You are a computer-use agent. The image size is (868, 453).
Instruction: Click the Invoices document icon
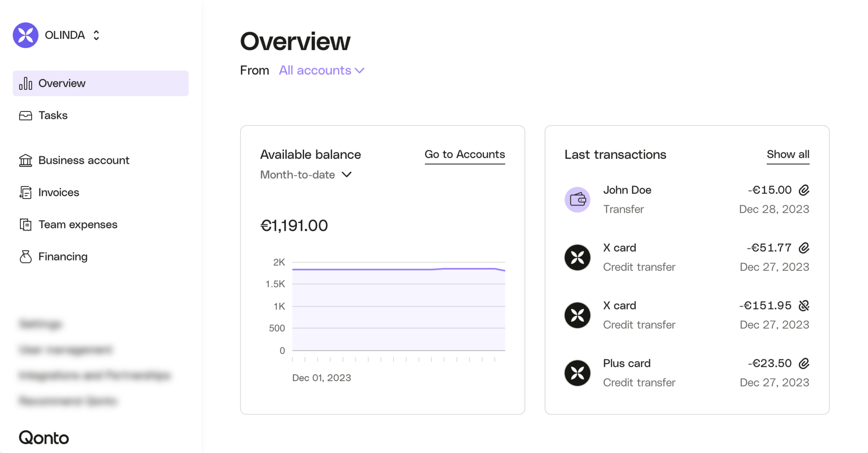tap(26, 193)
